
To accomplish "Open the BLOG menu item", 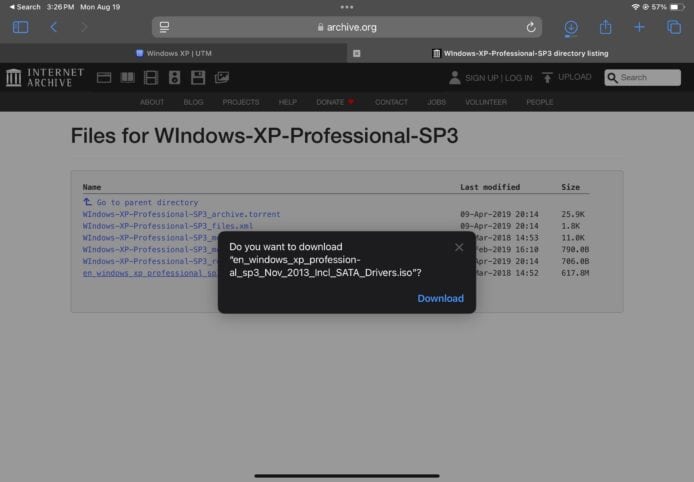I will tap(193, 102).
